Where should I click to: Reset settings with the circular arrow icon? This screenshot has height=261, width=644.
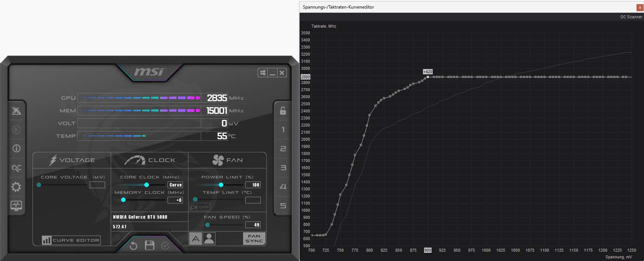134,245
